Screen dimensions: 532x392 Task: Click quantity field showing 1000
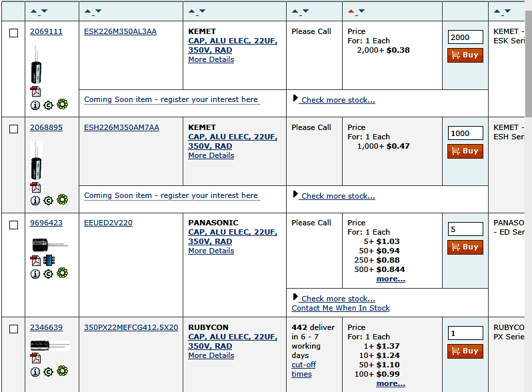coord(465,133)
